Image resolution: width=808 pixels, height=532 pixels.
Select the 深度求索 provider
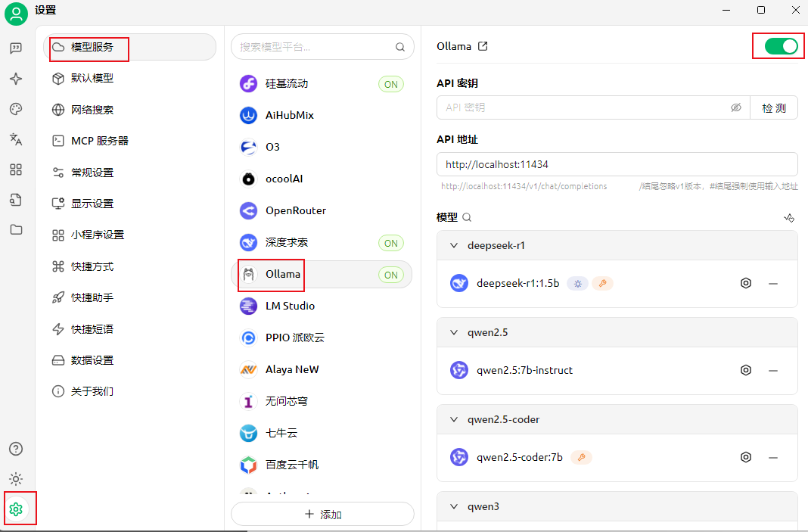pyautogui.click(x=322, y=242)
